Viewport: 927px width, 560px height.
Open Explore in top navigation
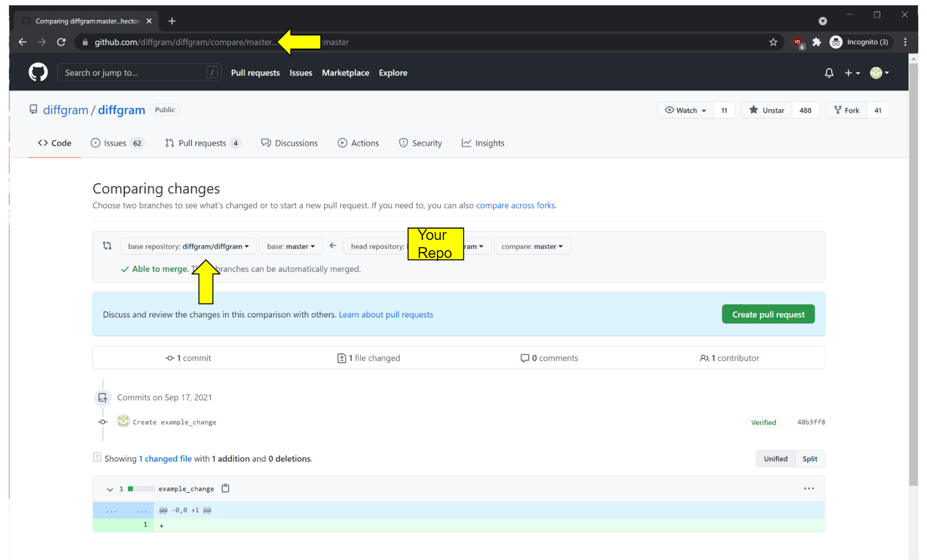coord(393,73)
